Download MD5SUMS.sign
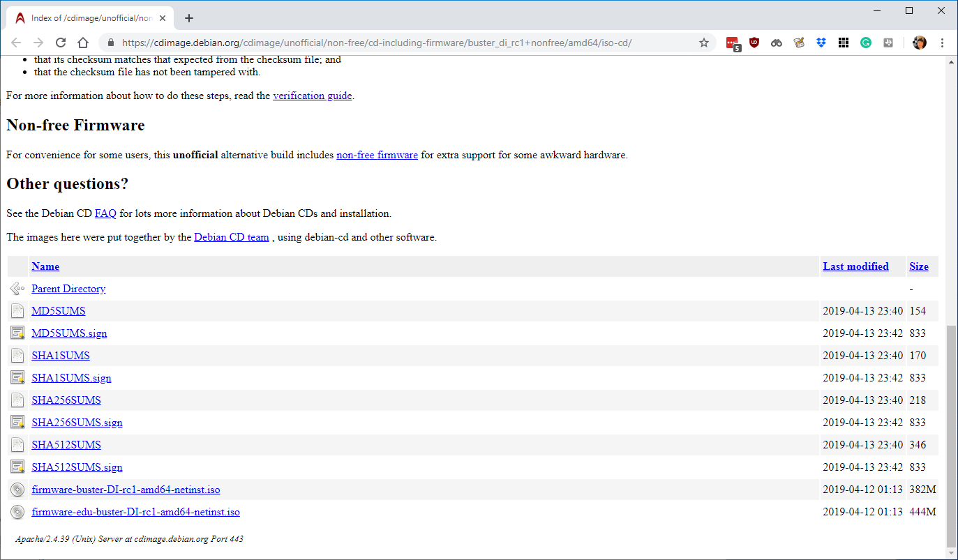Viewport: 958px width, 560px height. click(69, 333)
